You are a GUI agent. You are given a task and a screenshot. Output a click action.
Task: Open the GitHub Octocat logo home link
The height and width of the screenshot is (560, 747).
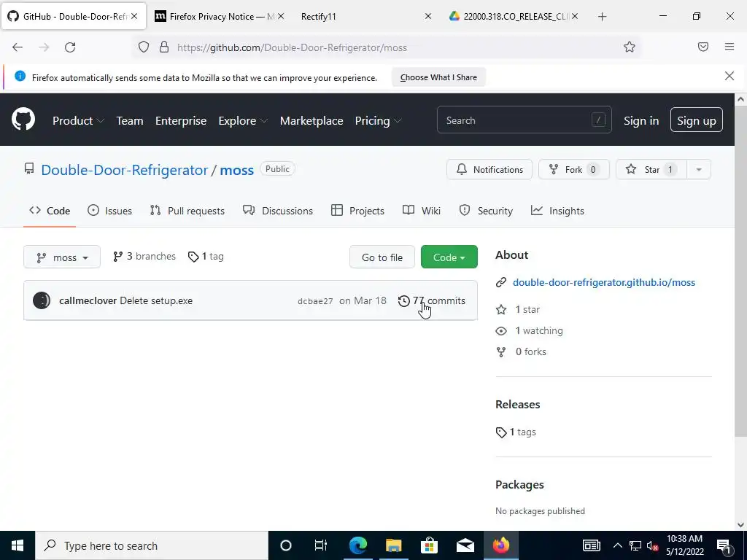[x=23, y=120]
